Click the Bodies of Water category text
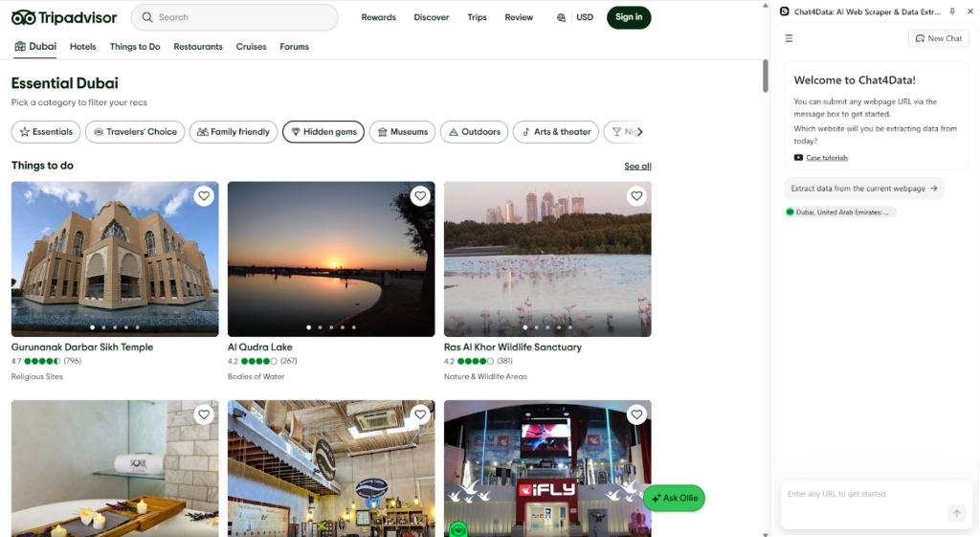 256,376
